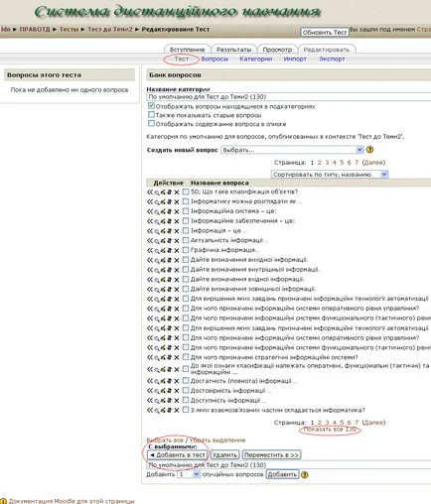The image size is (431, 504).
Task: Open target category dropdown under 'Переместить в' button
Action: coord(289,465)
